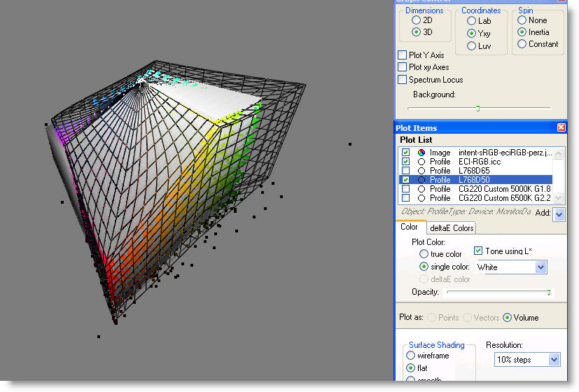This screenshot has width=579, height=392.
Task: Click the circle icon beside ECI-RGB.icc profile
Action: [x=421, y=162]
